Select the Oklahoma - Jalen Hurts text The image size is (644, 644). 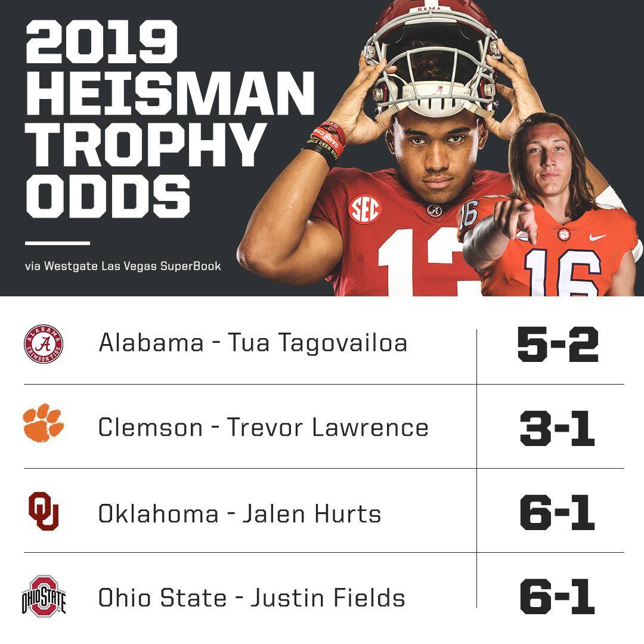click(240, 513)
